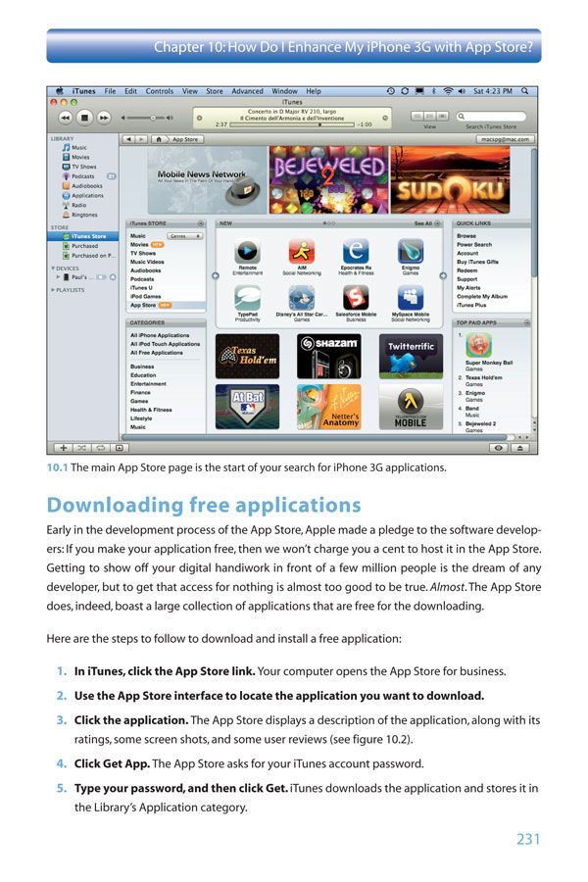
Task: Click Bejeweled 2 featured banner
Action: coord(328,180)
